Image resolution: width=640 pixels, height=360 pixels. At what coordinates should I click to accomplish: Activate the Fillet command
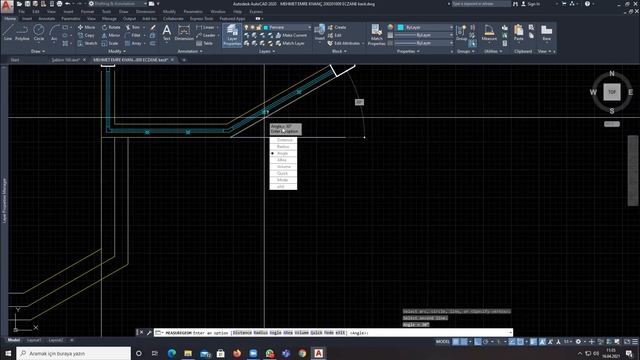click(x=133, y=36)
